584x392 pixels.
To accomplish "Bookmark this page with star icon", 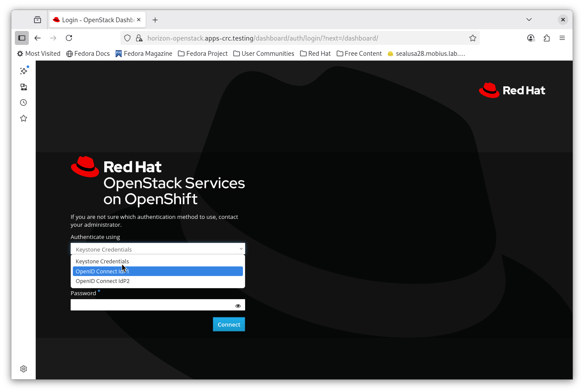I will 473,38.
